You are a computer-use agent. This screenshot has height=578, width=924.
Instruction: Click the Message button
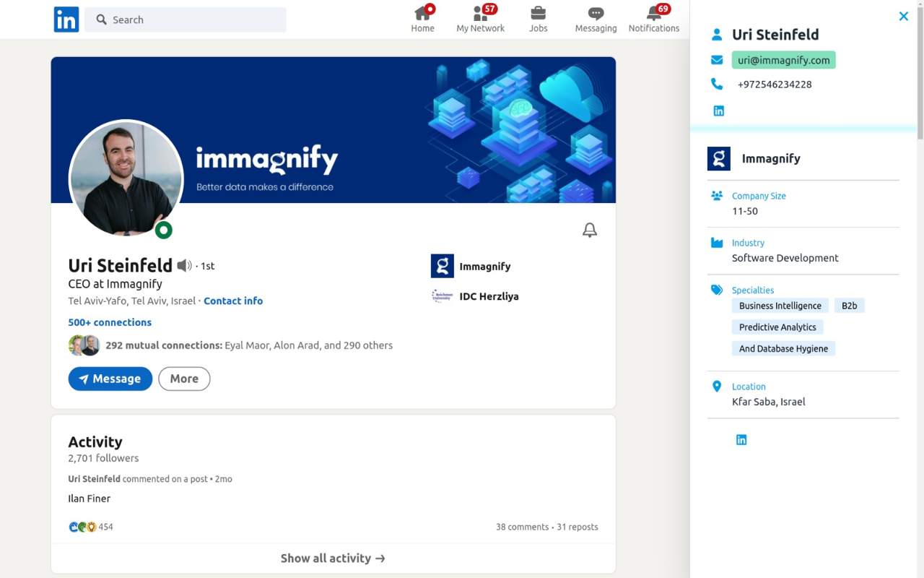pyautogui.click(x=110, y=379)
